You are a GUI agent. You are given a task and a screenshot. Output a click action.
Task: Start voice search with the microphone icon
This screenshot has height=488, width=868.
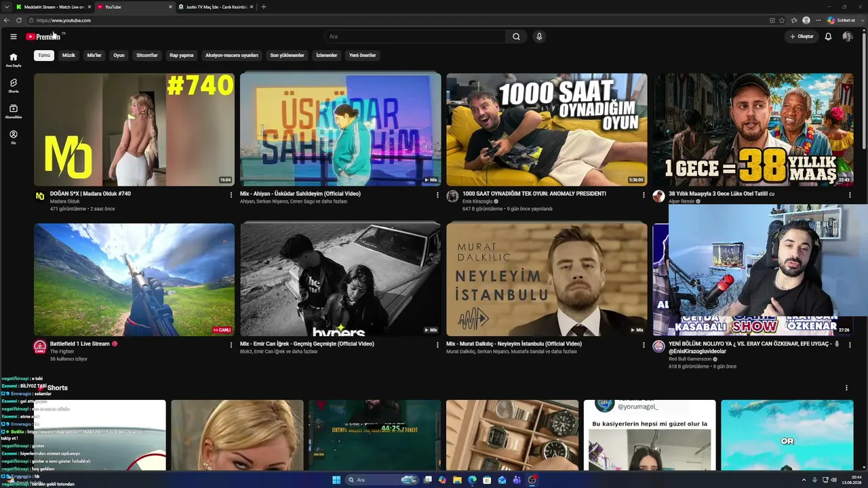click(x=539, y=37)
